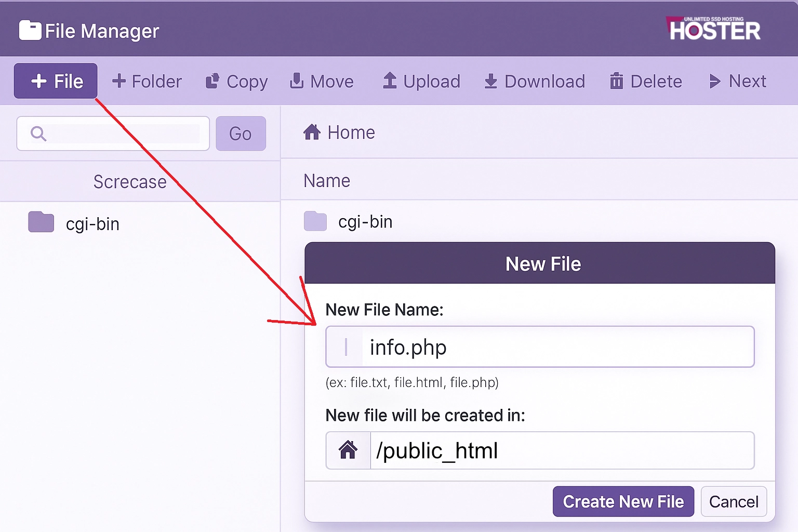This screenshot has height=532, width=798.
Task: Click the home icon beside /public_html
Action: pos(348,450)
